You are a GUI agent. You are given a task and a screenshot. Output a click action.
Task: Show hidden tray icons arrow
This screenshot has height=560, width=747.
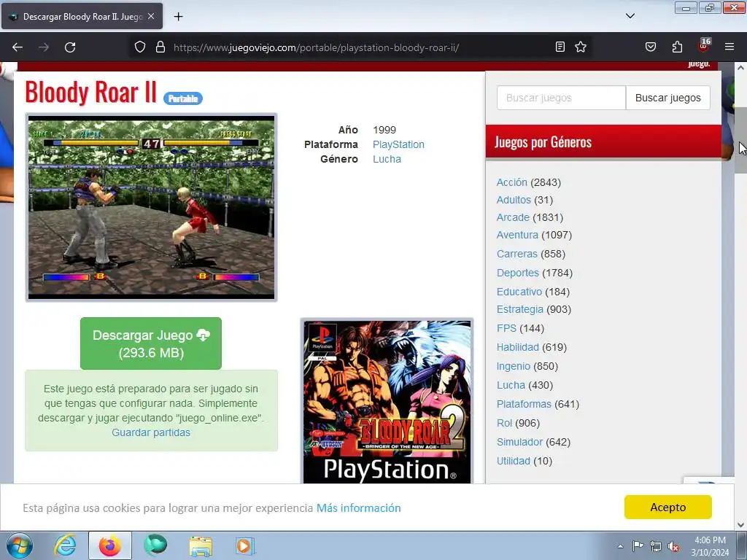[x=620, y=546]
